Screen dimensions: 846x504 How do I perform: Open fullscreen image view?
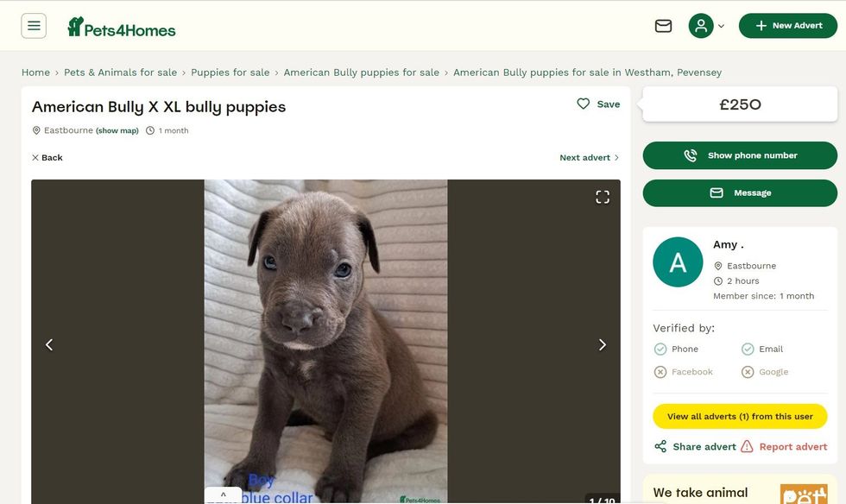[x=603, y=197]
